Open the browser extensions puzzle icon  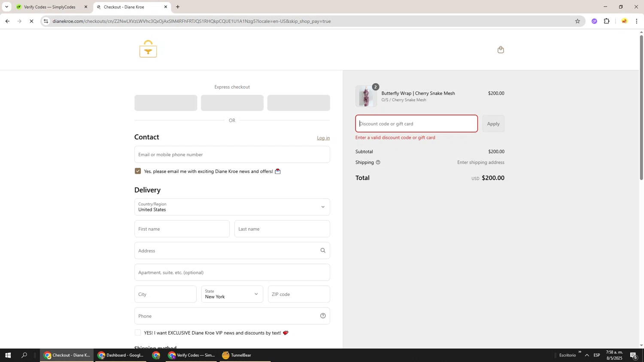click(x=607, y=21)
